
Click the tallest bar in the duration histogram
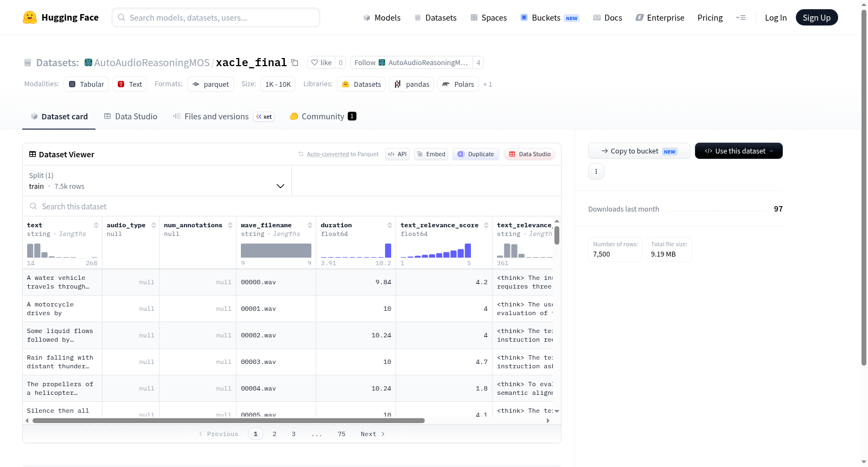click(388, 251)
